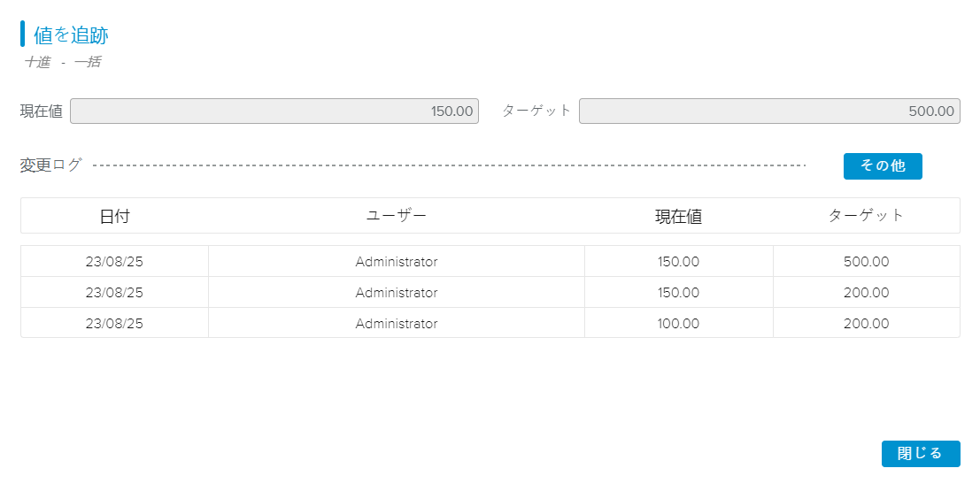Click the 500.00 target cell in first row
The height and width of the screenshot is (499, 980).
point(866,262)
